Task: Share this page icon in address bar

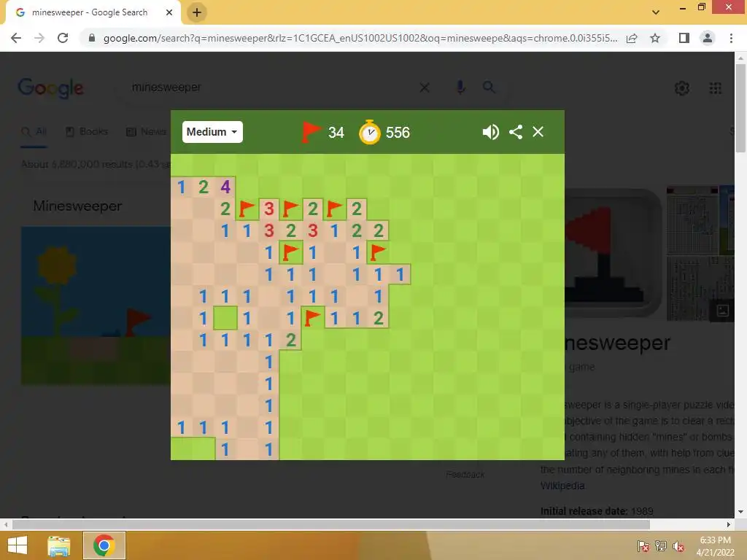Action: (632, 38)
